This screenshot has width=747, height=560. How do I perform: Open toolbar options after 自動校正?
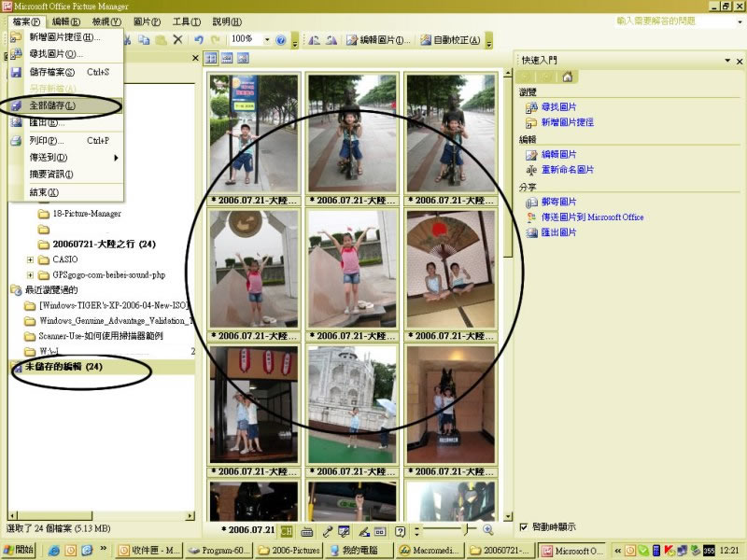point(488,41)
